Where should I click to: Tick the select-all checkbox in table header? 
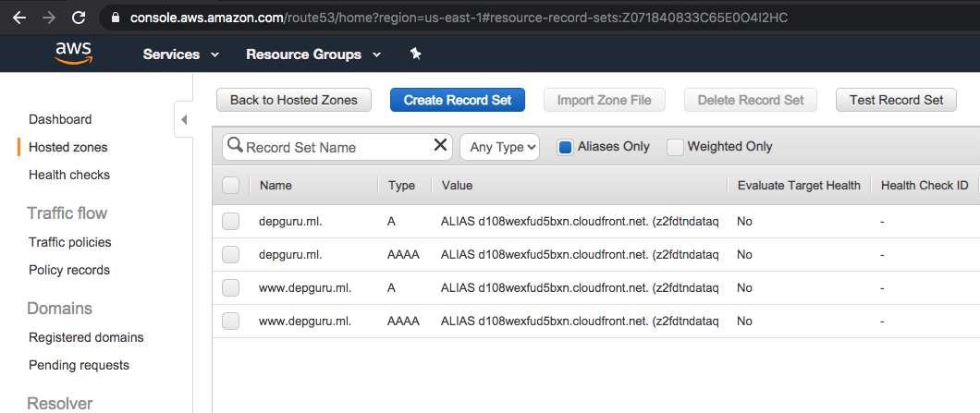coord(231,186)
